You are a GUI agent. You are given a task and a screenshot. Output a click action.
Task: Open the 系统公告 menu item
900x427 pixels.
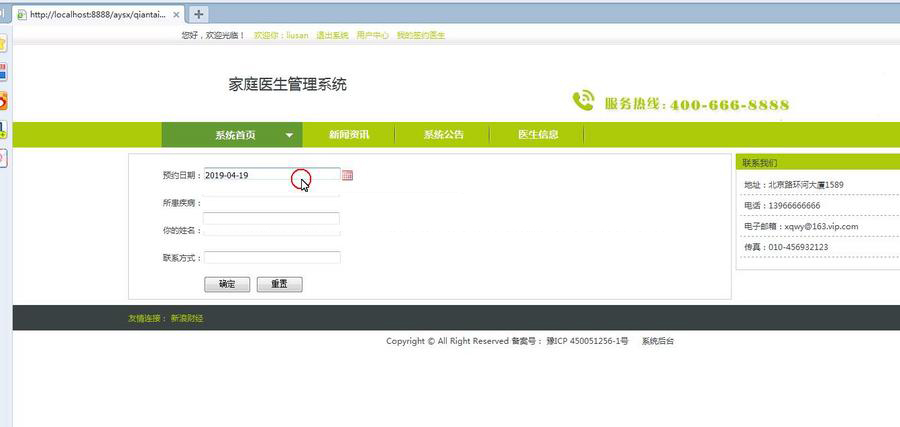point(444,135)
